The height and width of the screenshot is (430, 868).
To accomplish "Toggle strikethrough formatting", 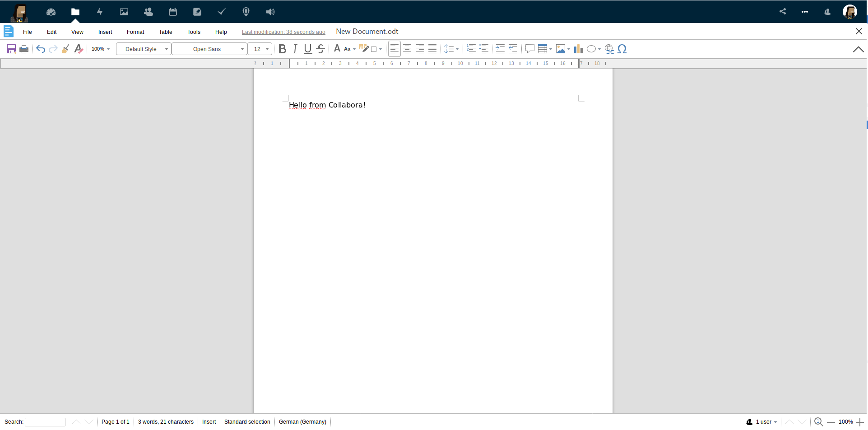I will [x=320, y=49].
